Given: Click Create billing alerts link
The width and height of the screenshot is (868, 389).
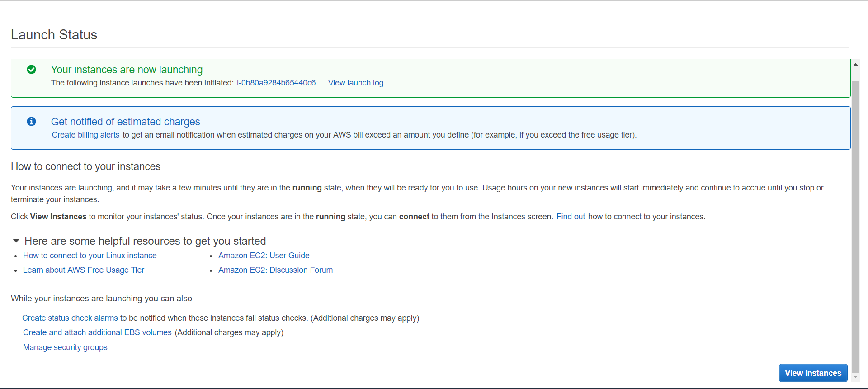Looking at the screenshot, I should click(x=85, y=135).
